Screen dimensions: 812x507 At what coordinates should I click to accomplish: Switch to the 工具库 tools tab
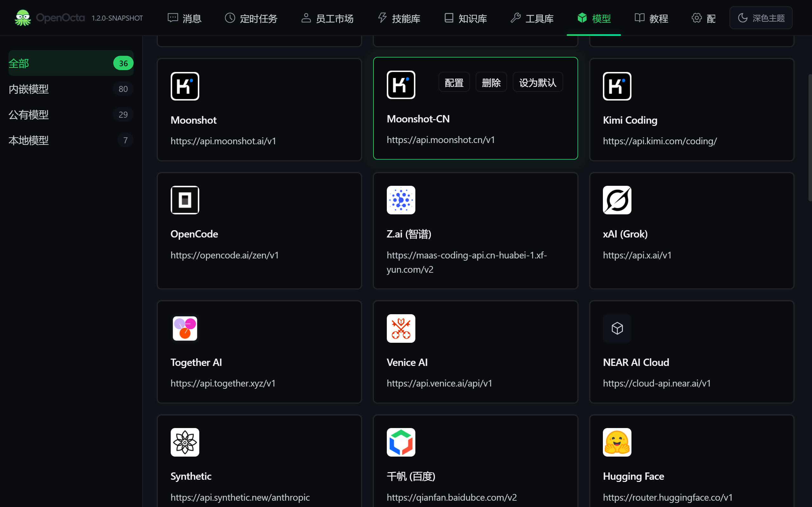tap(532, 18)
